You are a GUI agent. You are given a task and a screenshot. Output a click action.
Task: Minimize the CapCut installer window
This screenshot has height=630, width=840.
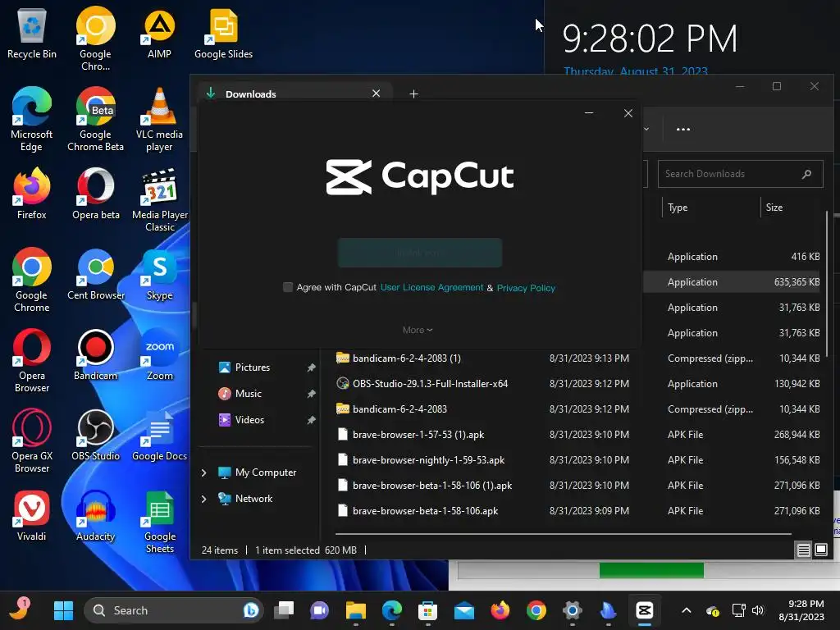[589, 113]
